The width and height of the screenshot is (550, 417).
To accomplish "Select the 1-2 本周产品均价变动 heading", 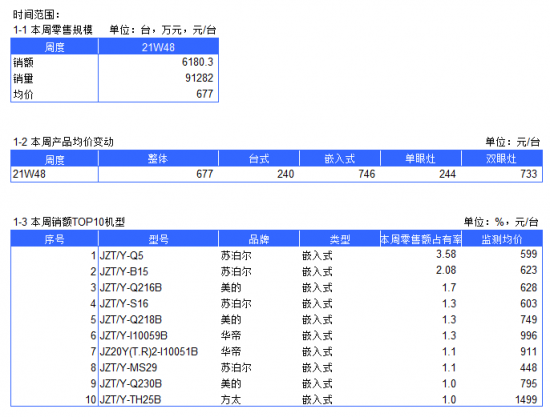I will pyautogui.click(x=63, y=142).
